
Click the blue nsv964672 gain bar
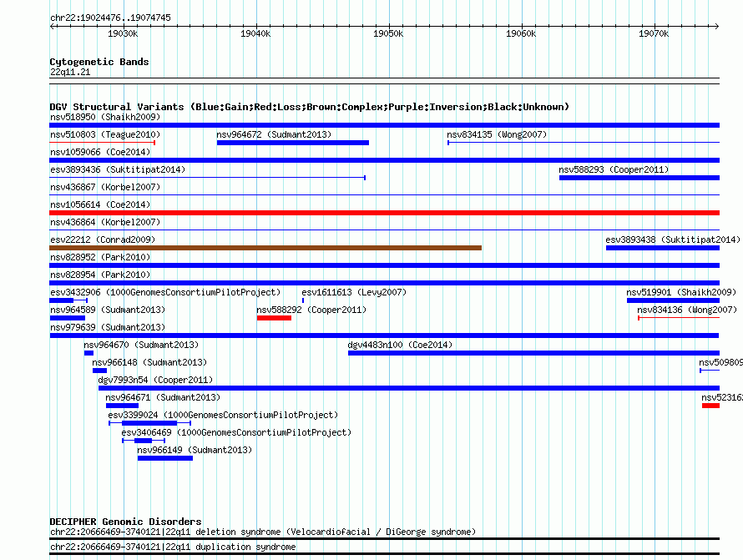tap(293, 143)
